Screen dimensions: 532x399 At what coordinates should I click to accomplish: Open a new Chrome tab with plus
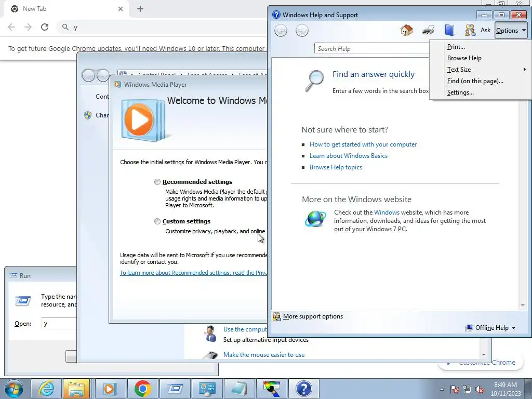click(140, 9)
